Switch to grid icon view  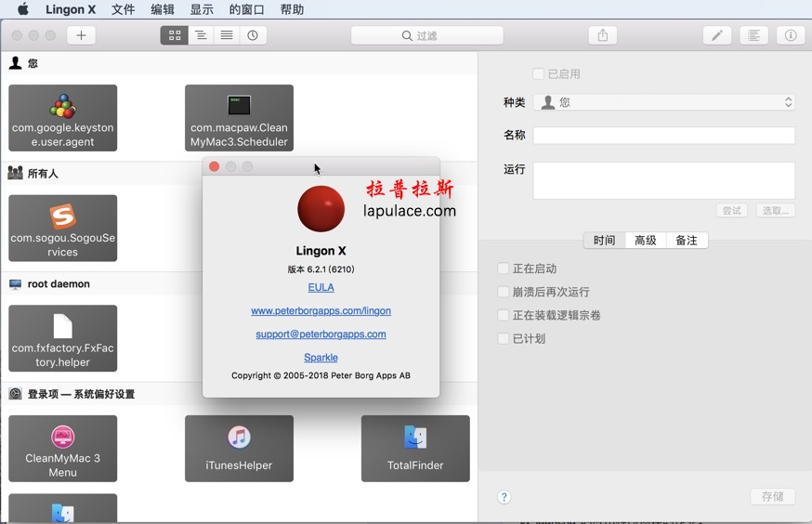pos(174,35)
